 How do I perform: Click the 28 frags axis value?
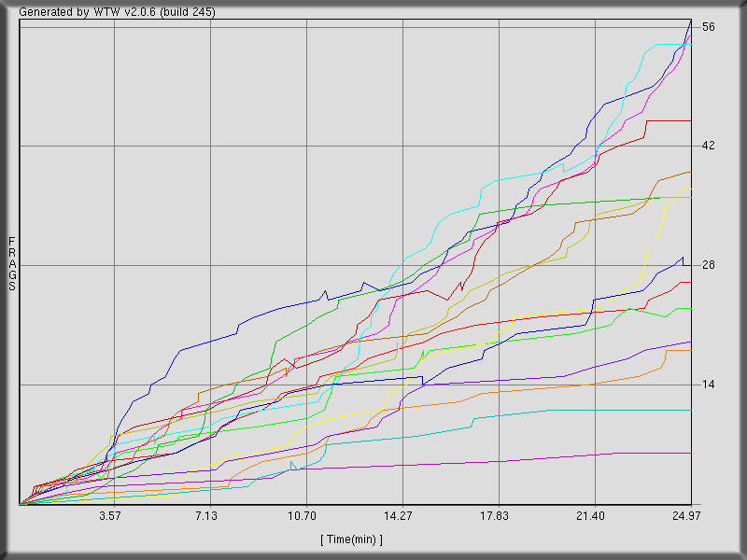pyautogui.click(x=709, y=265)
